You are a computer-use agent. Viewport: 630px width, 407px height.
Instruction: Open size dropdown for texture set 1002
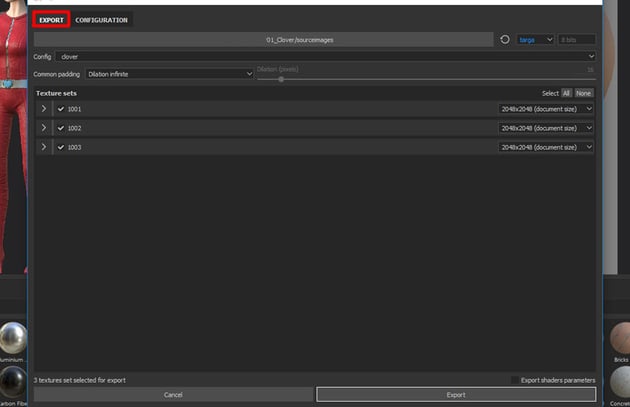546,128
